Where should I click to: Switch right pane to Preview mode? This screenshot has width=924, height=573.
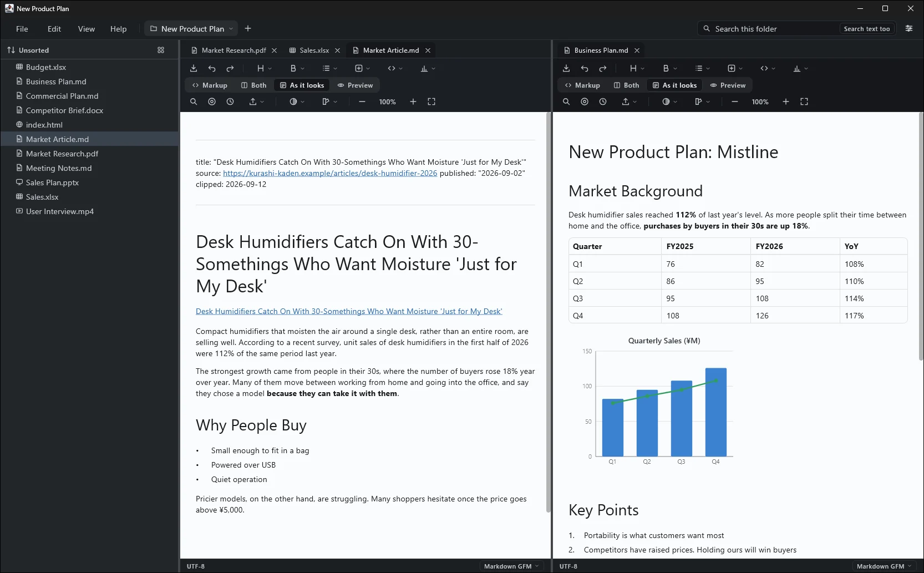[x=728, y=85]
